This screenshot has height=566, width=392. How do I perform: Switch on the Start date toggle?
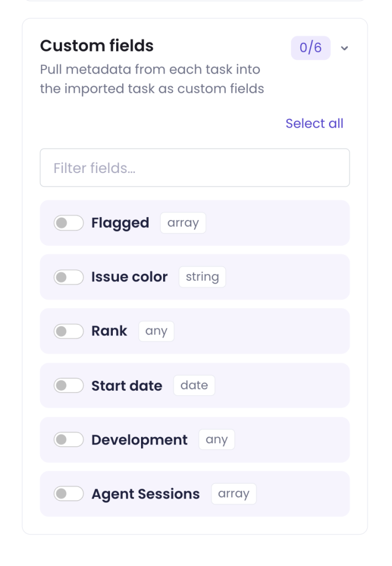69,385
